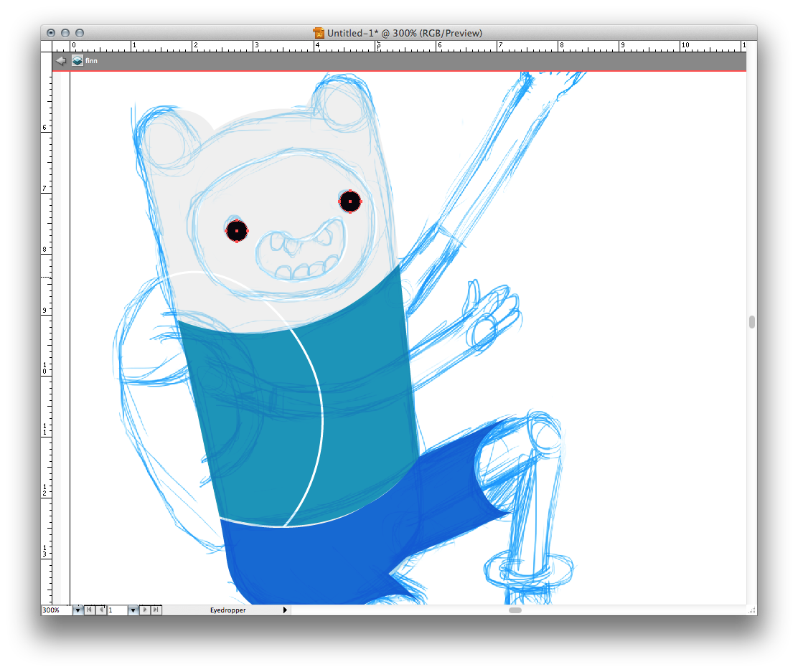The image size is (798, 672).
Task: Go to the first artboard
Action: coord(89,610)
